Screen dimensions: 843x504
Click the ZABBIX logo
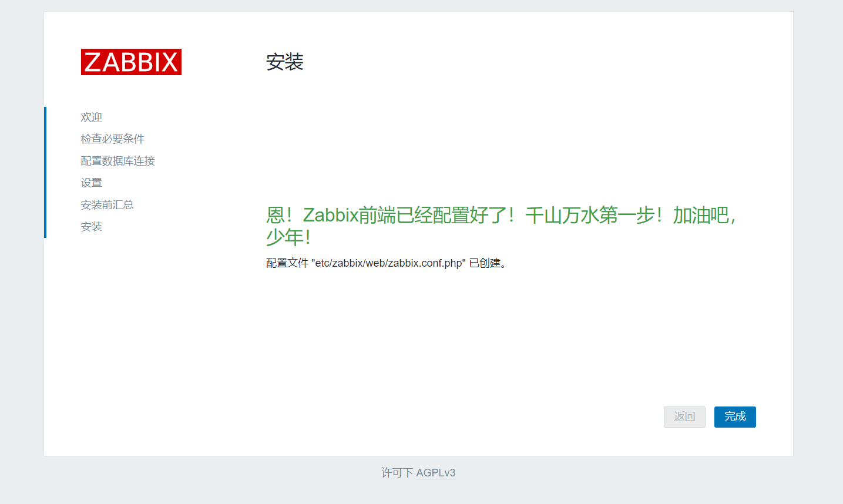131,62
